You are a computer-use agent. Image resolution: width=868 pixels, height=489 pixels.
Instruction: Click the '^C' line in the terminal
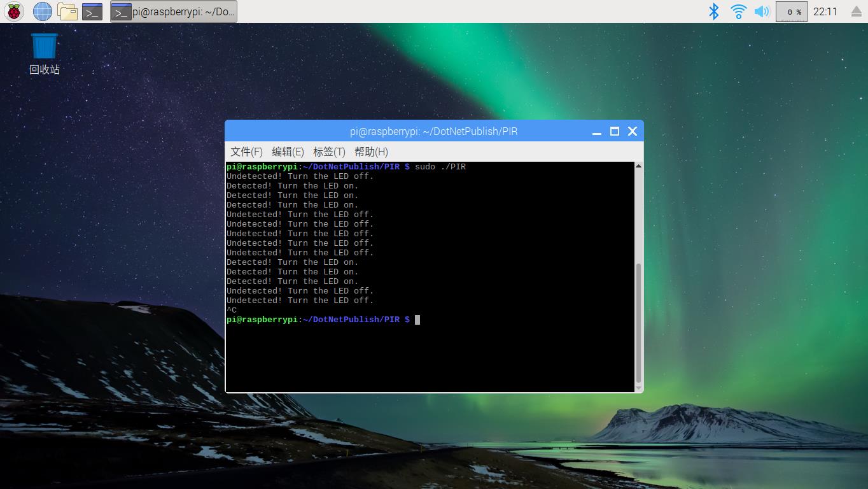(x=232, y=310)
